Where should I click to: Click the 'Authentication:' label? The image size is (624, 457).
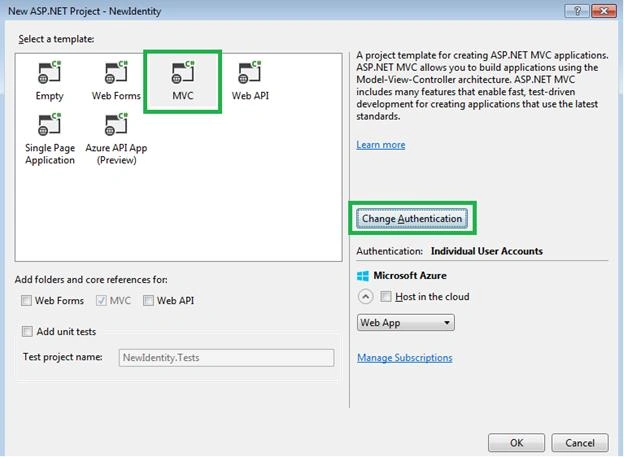[390, 251]
